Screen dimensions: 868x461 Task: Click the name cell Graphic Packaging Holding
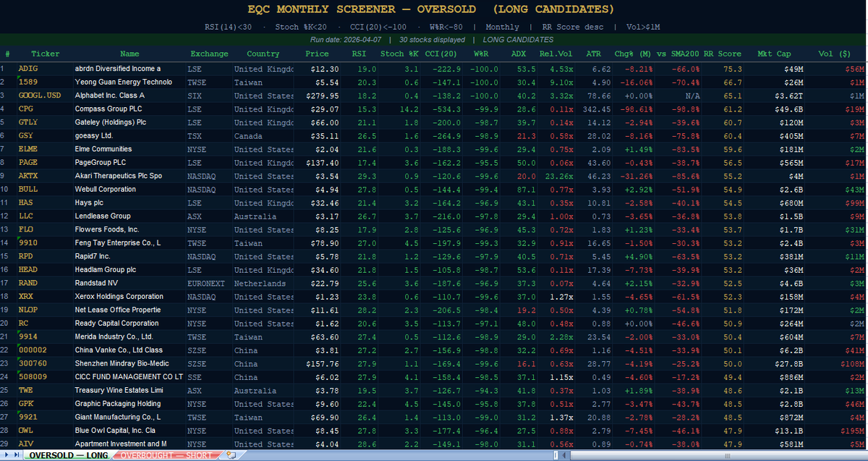pyautogui.click(x=129, y=404)
